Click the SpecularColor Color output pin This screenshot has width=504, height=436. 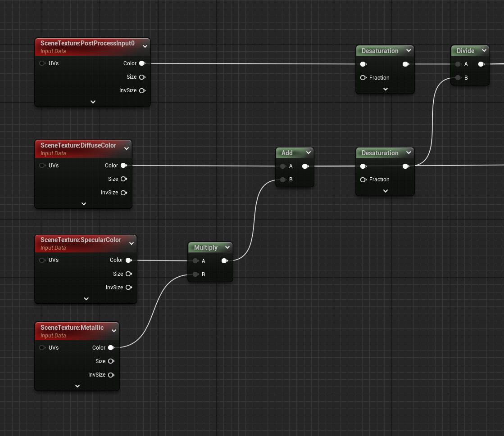(129, 260)
